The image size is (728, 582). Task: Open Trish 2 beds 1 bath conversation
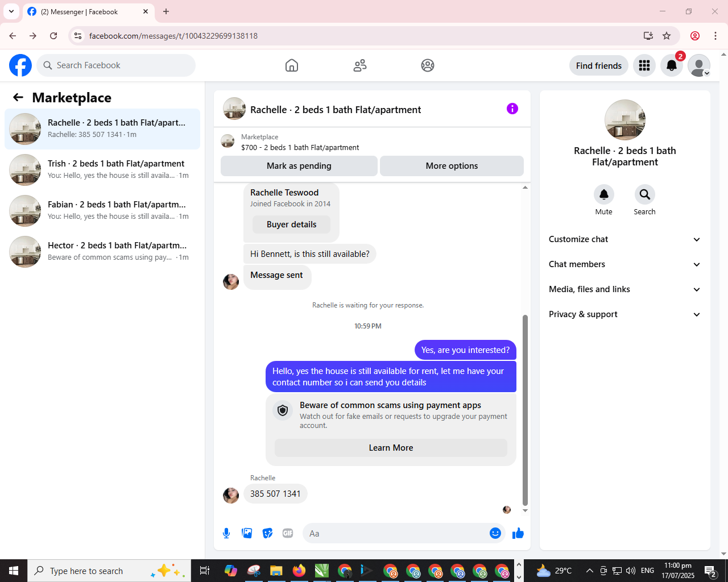pyautogui.click(x=102, y=170)
